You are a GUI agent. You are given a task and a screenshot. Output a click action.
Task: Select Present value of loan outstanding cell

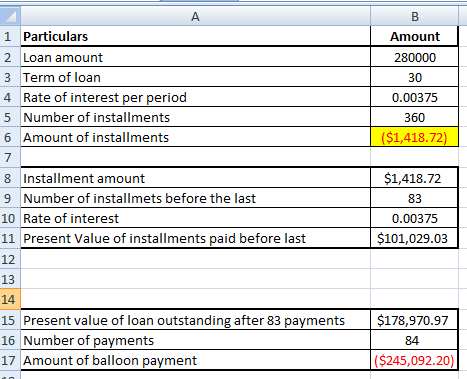click(x=195, y=320)
